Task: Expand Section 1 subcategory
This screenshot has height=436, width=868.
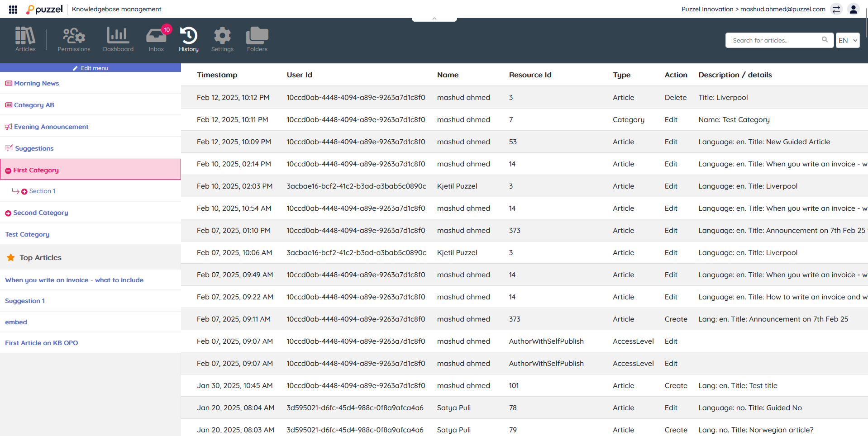Action: [x=24, y=191]
